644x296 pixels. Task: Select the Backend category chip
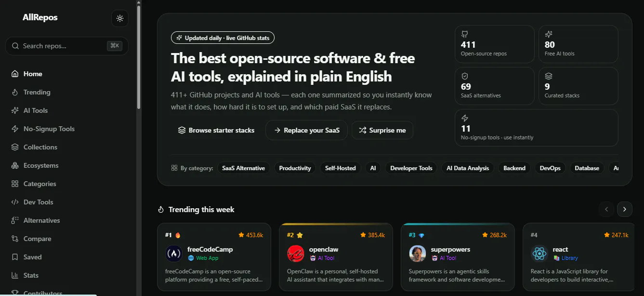[x=514, y=168]
